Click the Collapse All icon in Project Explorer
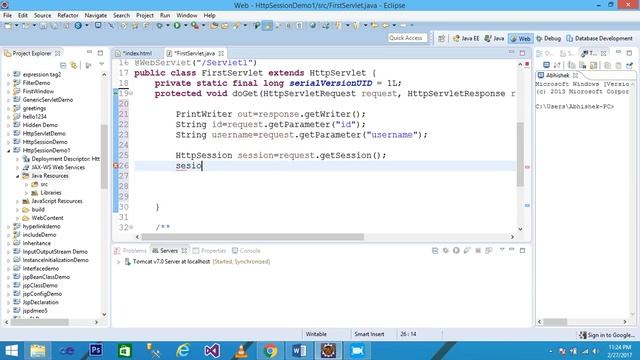The width and height of the screenshot is (640, 360). (x=63, y=65)
